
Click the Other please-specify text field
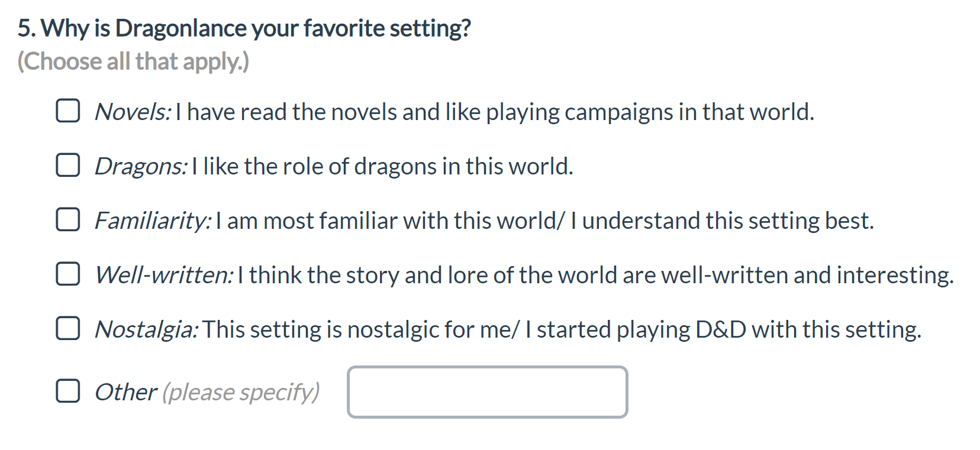(487, 392)
